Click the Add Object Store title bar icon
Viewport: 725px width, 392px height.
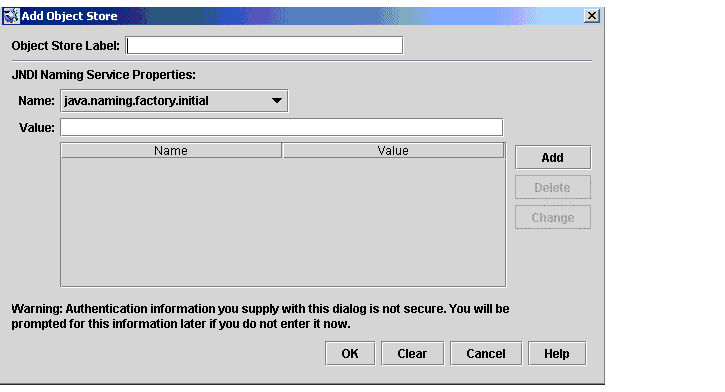[x=11, y=16]
